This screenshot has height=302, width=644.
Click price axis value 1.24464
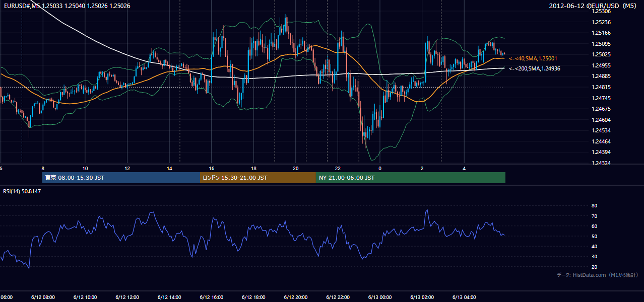(x=601, y=141)
